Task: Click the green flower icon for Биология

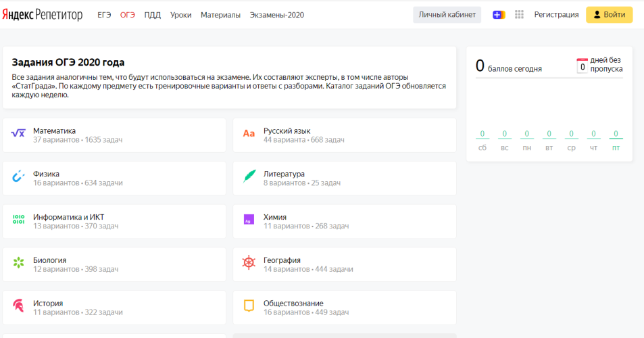Action: 18,262
